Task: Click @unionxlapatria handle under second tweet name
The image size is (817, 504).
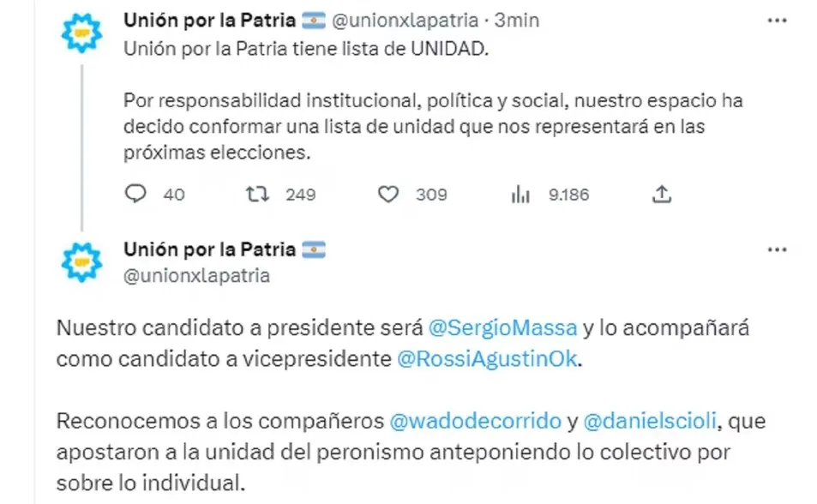Action: pyautogui.click(x=196, y=275)
